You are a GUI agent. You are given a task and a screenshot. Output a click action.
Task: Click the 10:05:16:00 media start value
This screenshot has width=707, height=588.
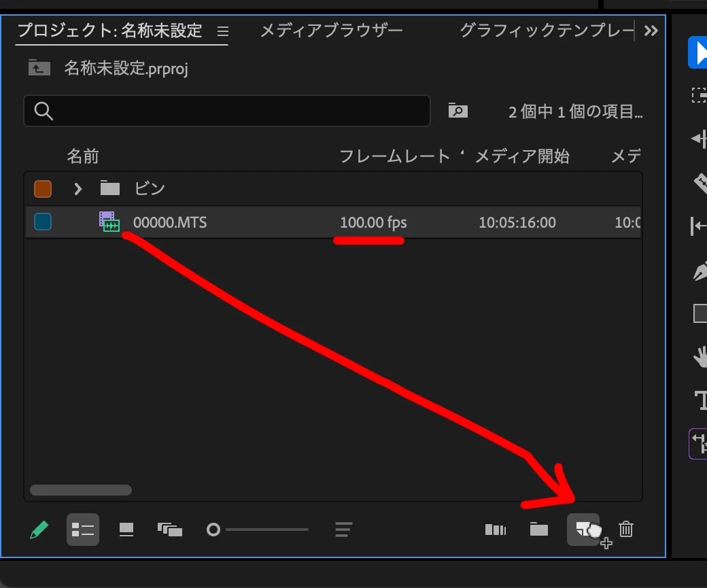point(517,222)
